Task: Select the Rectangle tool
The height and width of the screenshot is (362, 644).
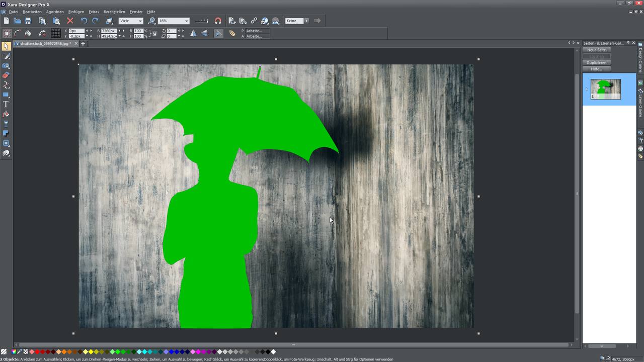Action: pyautogui.click(x=6, y=95)
